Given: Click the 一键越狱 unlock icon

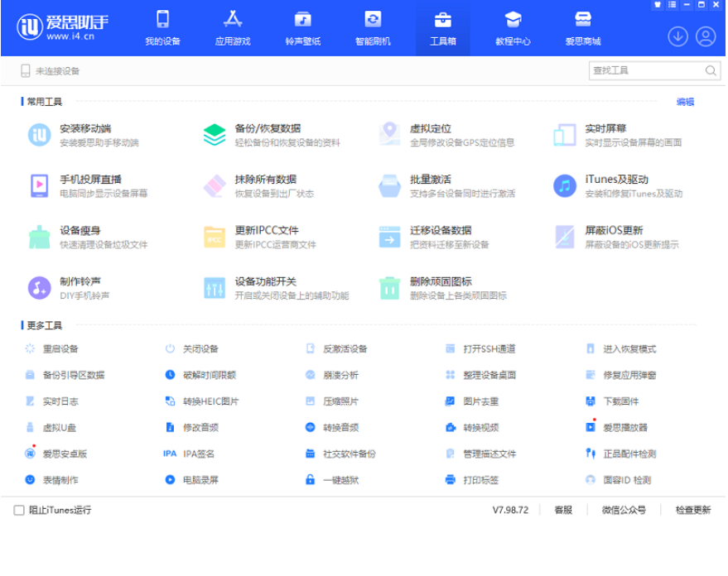Looking at the screenshot, I should coord(310,479).
